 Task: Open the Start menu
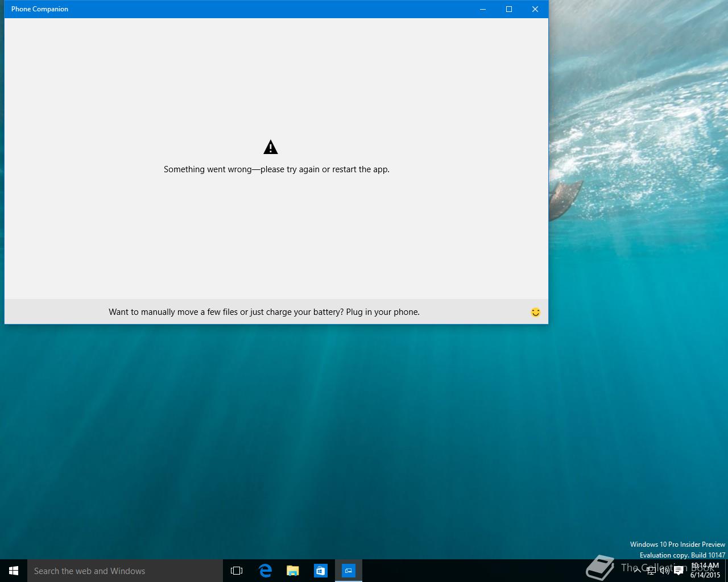pyautogui.click(x=14, y=571)
